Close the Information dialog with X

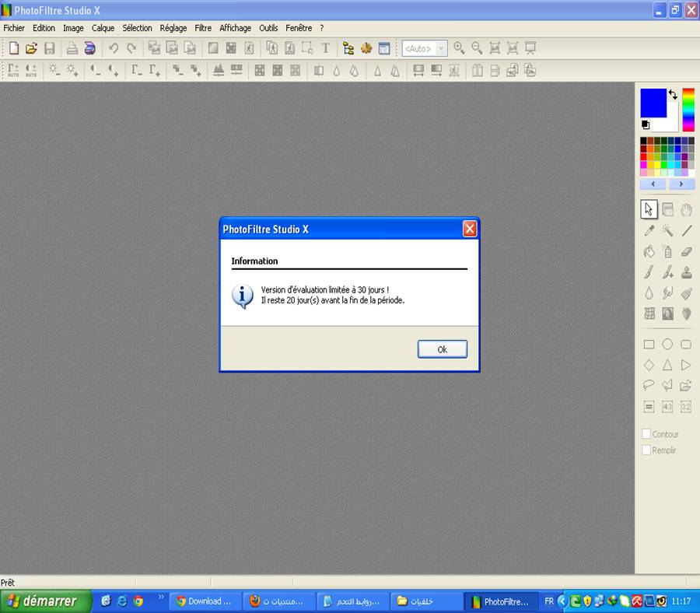[470, 229]
